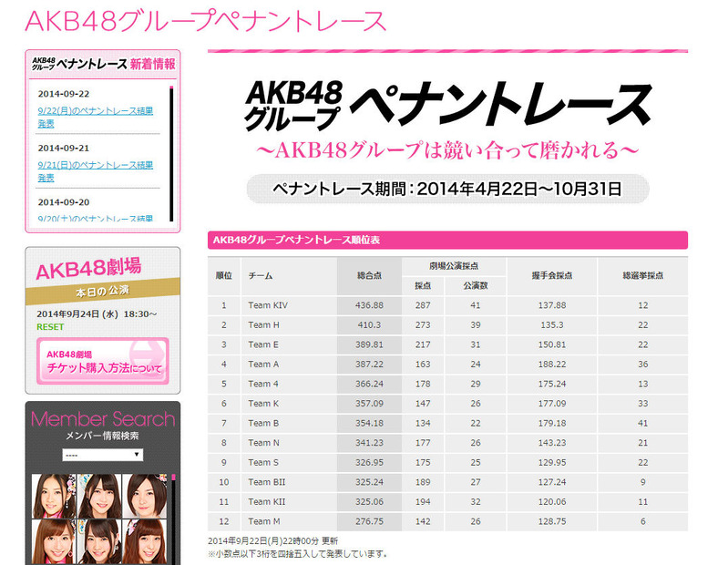Click the ペナントレース 新着情報 panel header

coord(102,65)
